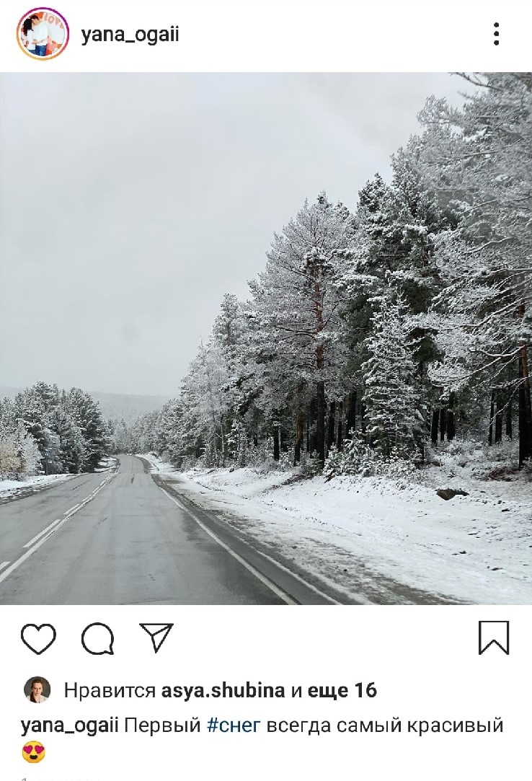Open asya.shubina profile from likes

point(223,690)
